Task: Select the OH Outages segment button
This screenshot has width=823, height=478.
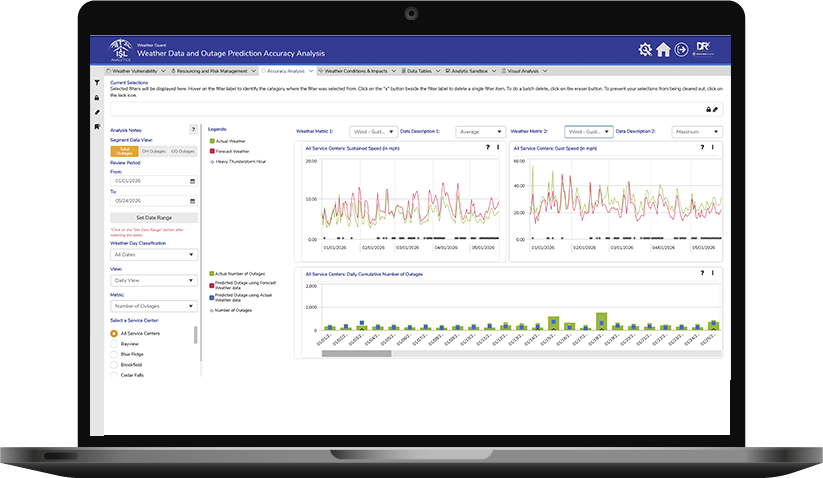Action: (x=154, y=151)
